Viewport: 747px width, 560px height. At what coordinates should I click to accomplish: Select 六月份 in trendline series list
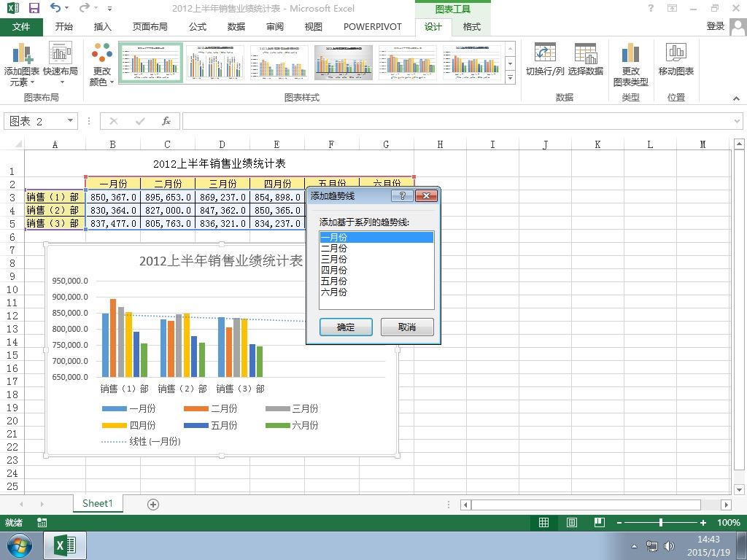coord(376,292)
